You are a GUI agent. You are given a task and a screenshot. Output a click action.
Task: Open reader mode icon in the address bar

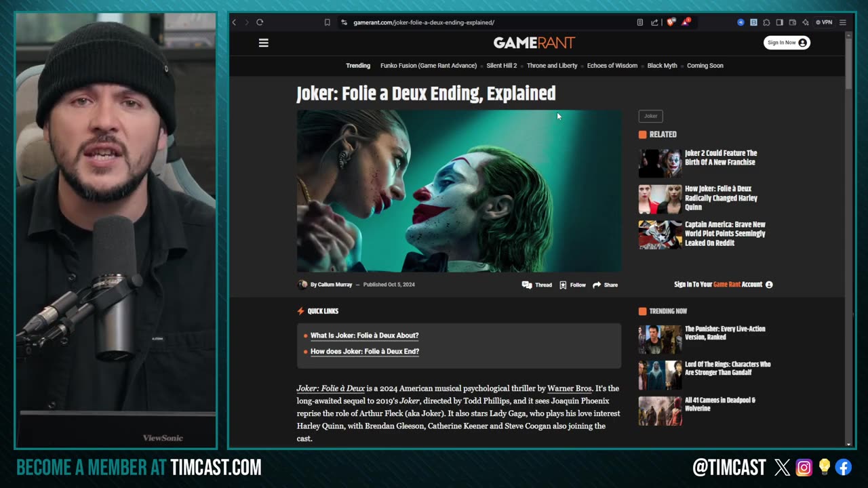tap(639, 22)
